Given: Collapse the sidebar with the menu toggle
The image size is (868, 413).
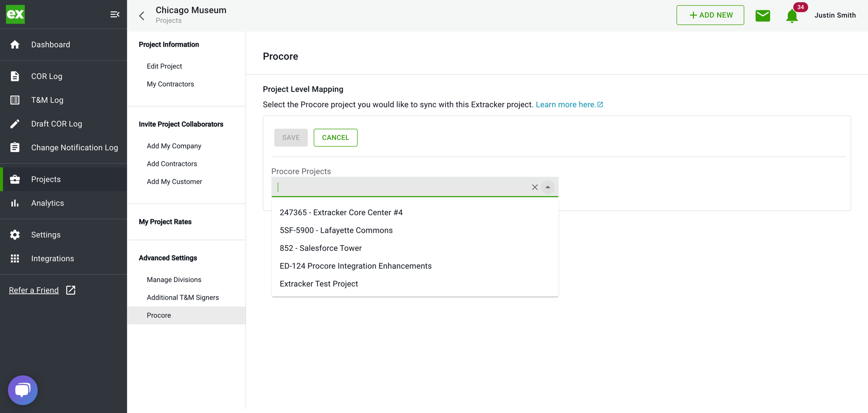Looking at the screenshot, I should 115,14.
